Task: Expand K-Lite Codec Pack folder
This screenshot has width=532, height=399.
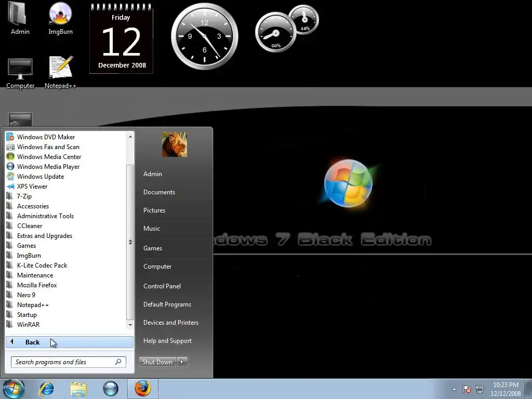Action: click(x=37, y=265)
